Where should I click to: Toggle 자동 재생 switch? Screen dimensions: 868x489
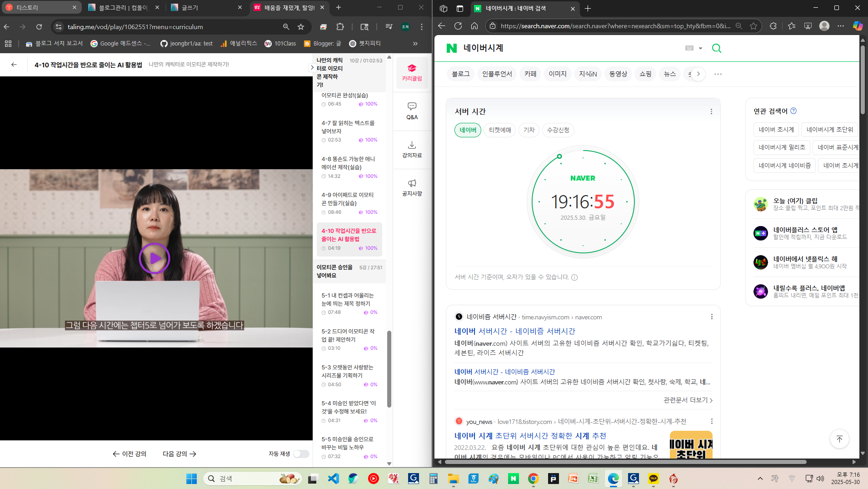coord(301,454)
